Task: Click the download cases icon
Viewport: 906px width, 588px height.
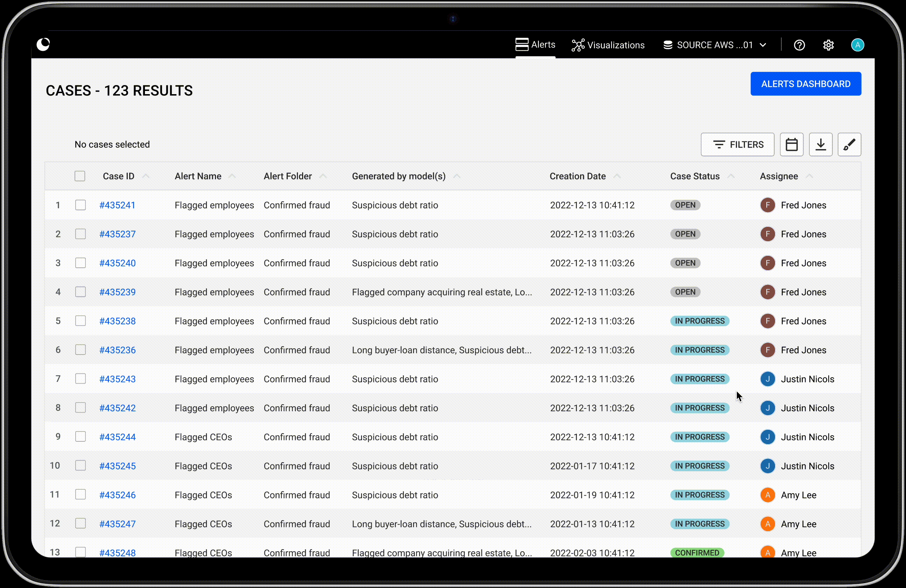Action: click(x=820, y=145)
